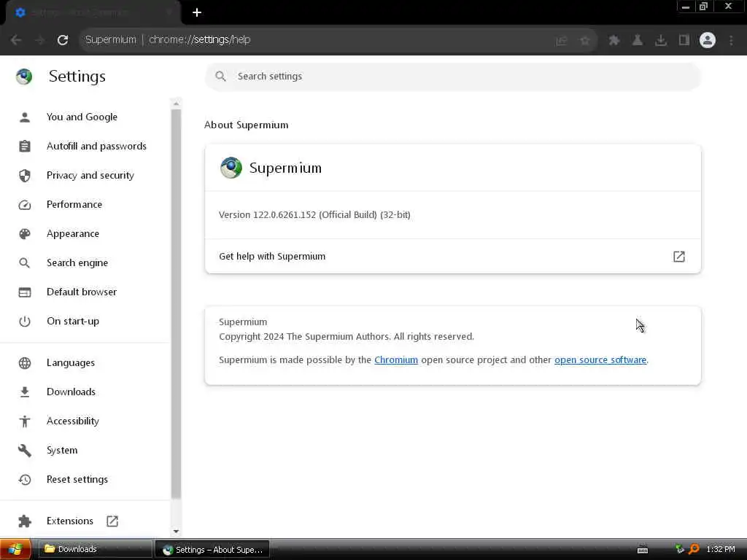Open Extensions link in sidebar

click(70, 521)
